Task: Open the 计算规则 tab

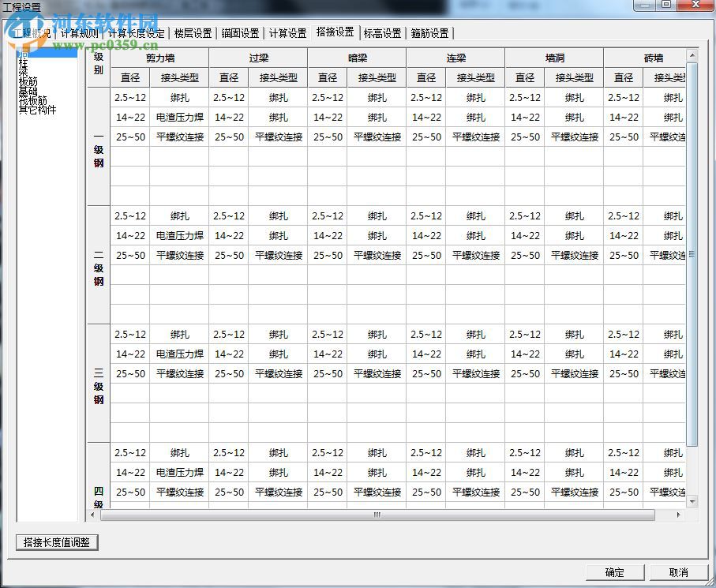Action: (x=78, y=33)
